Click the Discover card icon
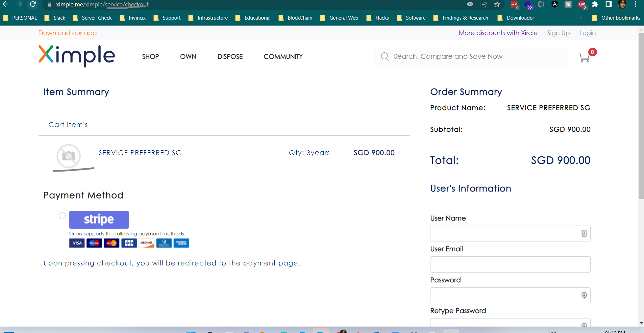 point(147,243)
